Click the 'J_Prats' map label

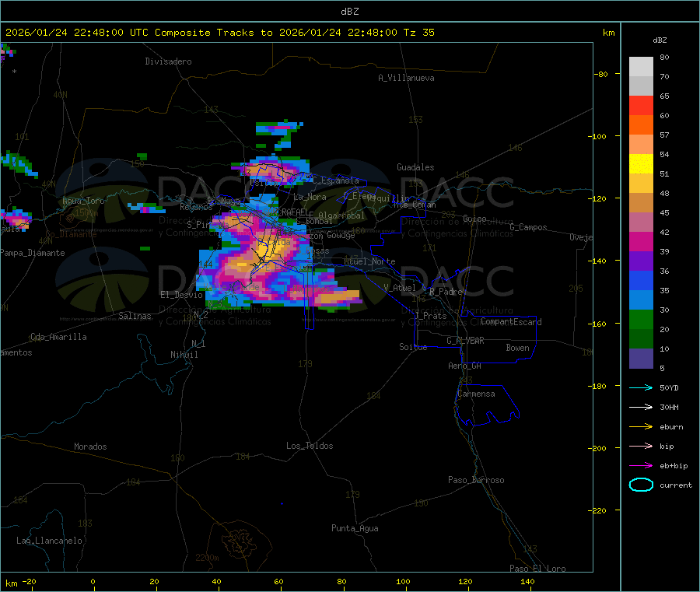click(431, 316)
